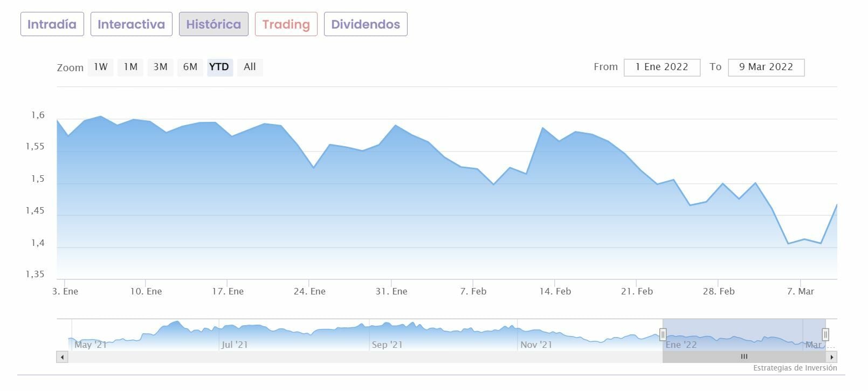Click the To date field
The width and height of the screenshot is (868, 391).
pos(766,67)
